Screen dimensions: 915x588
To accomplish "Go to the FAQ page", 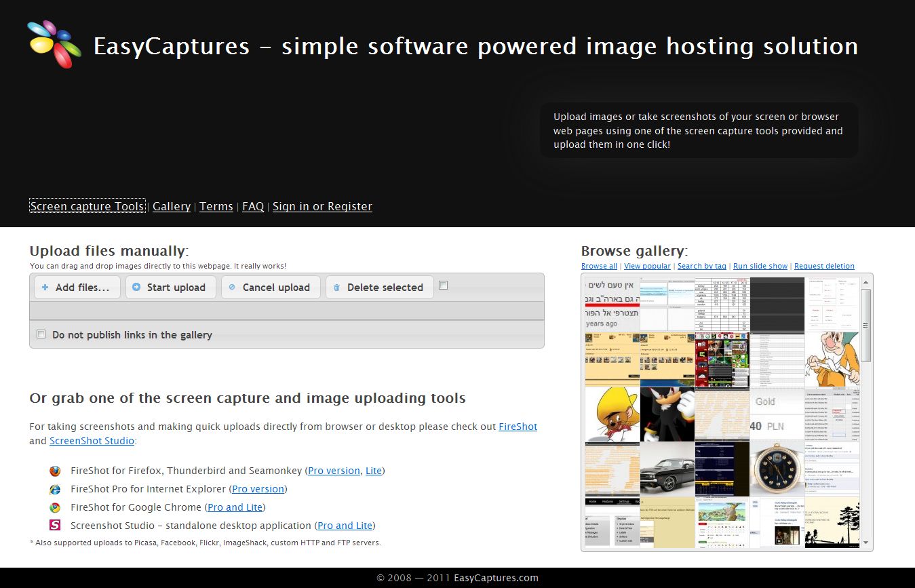I will click(253, 206).
